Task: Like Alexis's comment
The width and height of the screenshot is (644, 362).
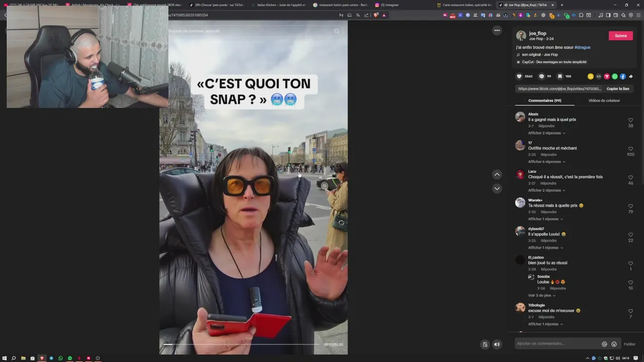Action: [x=630, y=120]
